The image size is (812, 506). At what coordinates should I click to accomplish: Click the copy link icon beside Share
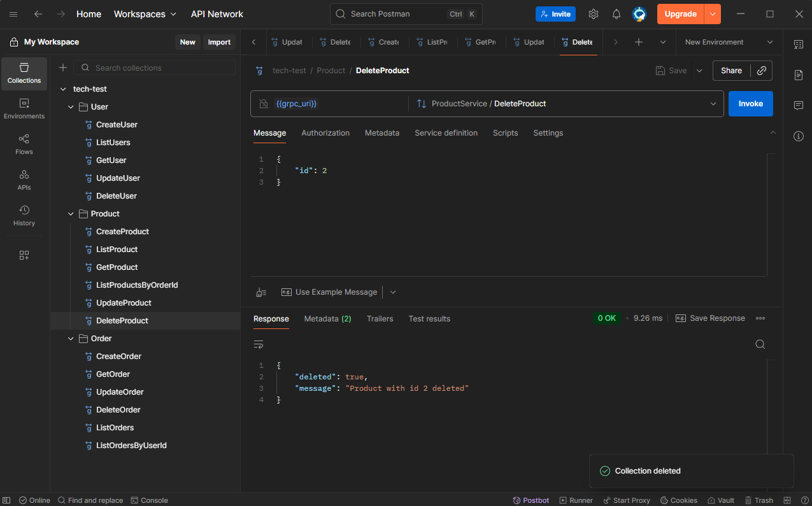[x=761, y=71]
